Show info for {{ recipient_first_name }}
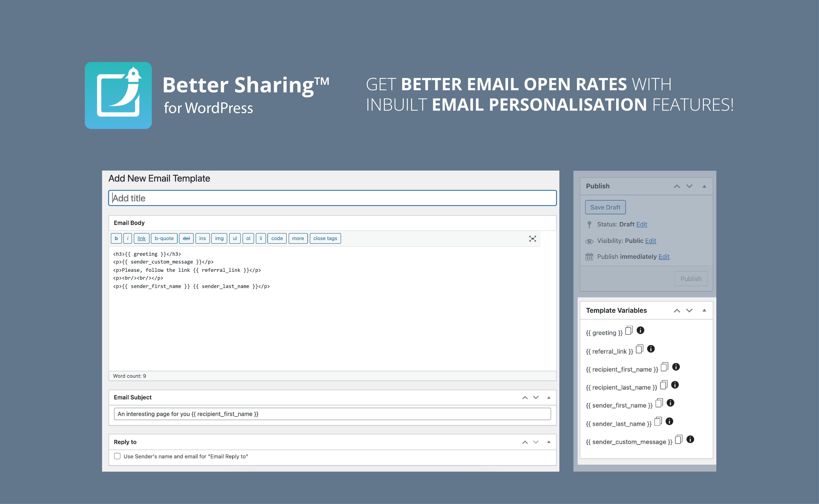The height and width of the screenshot is (504, 819). [x=676, y=367]
